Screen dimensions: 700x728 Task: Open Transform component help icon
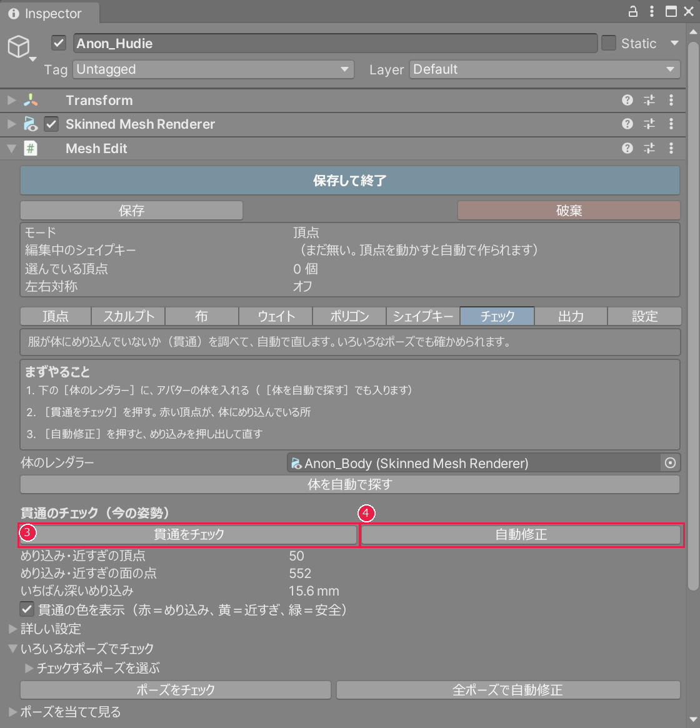(627, 100)
